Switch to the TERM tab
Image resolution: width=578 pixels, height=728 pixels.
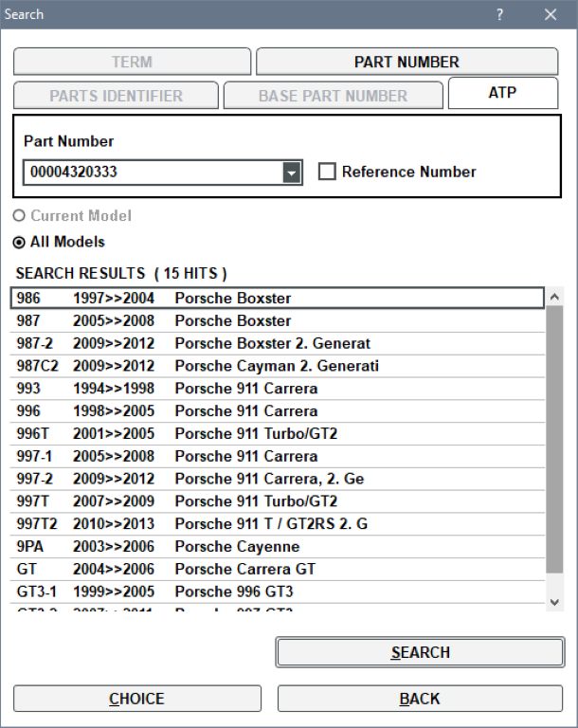coord(133,62)
